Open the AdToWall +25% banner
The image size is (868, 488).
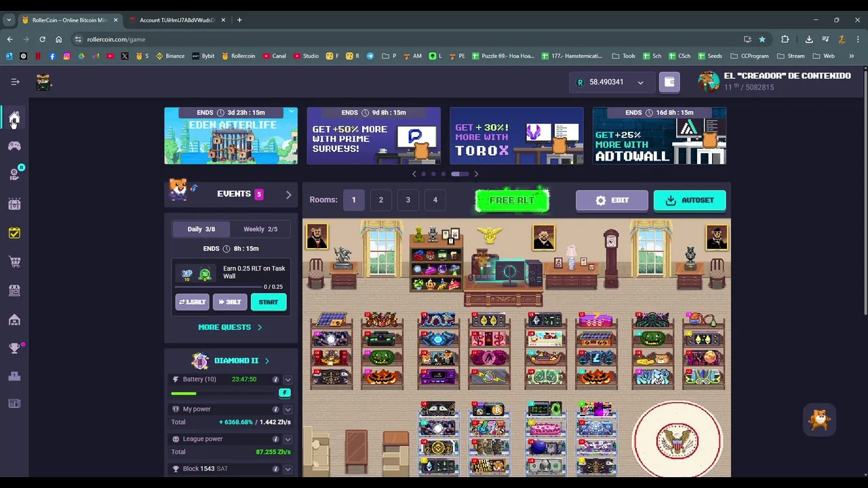click(659, 136)
